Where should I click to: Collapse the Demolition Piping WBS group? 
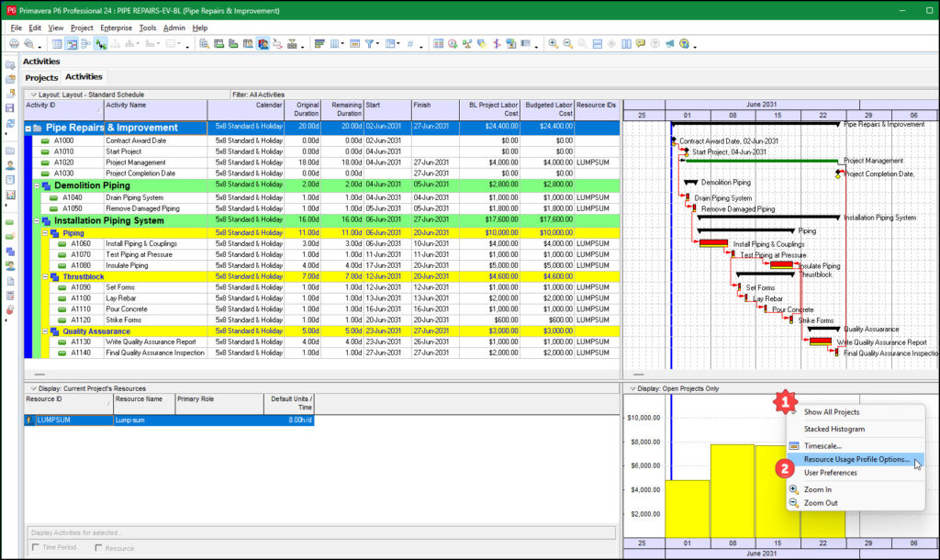38,185
